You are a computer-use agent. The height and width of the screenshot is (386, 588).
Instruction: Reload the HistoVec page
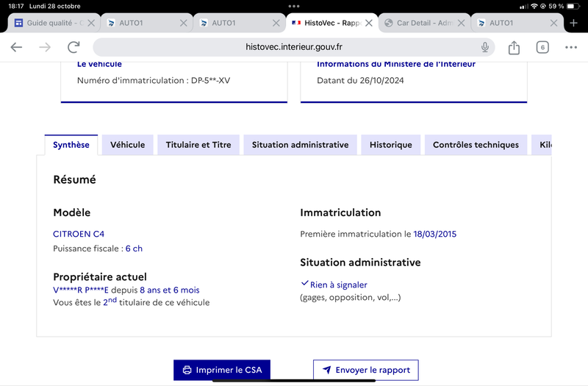coord(73,47)
